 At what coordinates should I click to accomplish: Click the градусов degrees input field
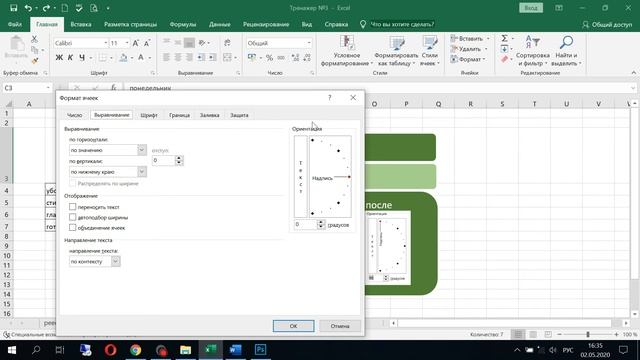click(305, 224)
